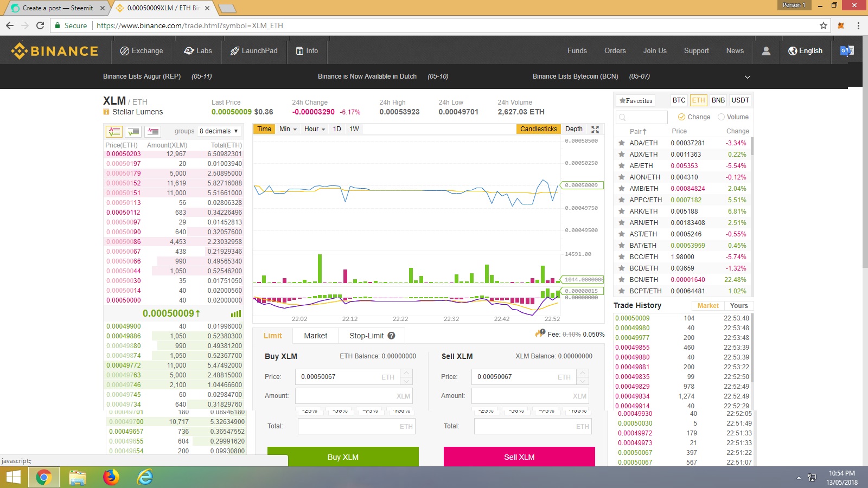868x488 pixels.
Task: Click the pink Sell XLM button
Action: pyautogui.click(x=519, y=457)
